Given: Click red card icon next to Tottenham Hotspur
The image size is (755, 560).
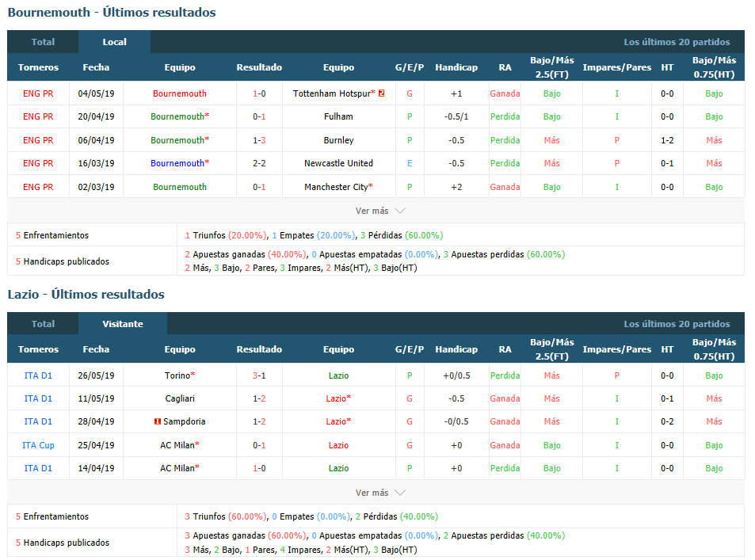Looking at the screenshot, I should (381, 93).
